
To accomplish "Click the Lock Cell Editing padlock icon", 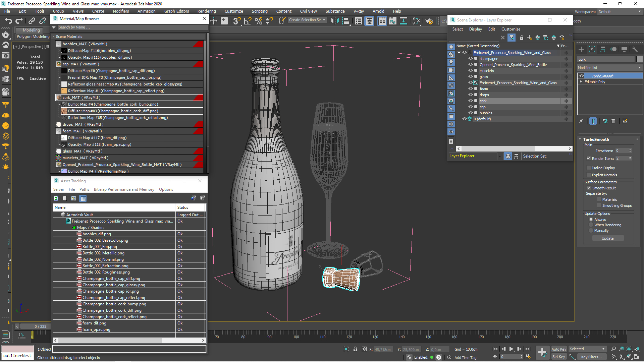I will tap(522, 38).
